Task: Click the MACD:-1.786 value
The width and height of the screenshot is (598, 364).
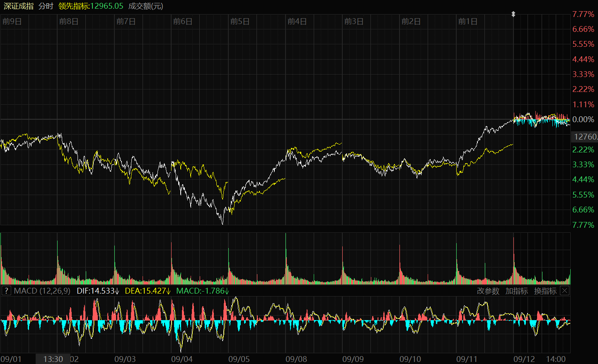Action: pos(203,291)
